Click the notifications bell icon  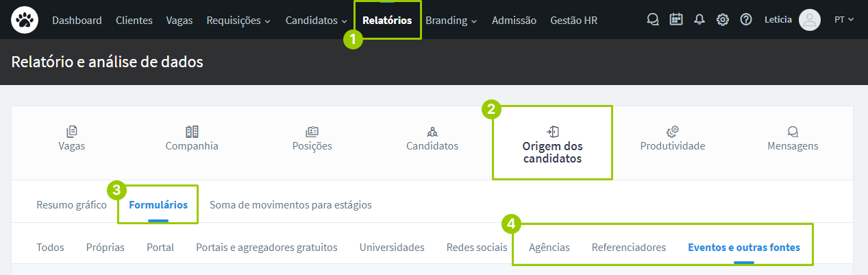point(699,20)
